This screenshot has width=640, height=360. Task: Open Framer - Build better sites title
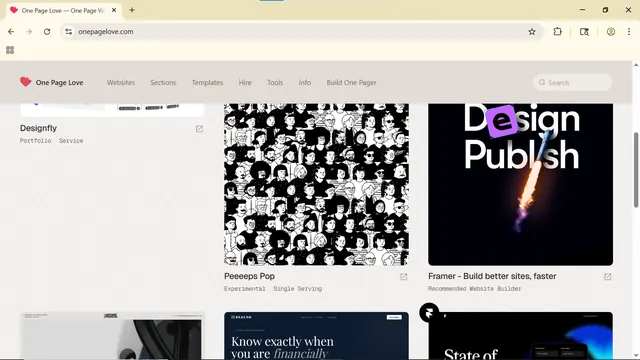492,276
